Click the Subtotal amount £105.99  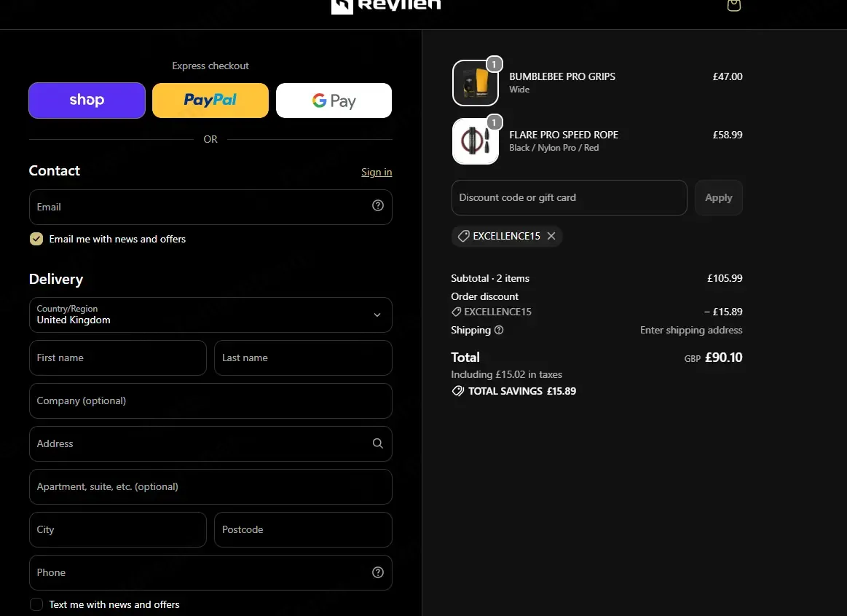coord(725,278)
